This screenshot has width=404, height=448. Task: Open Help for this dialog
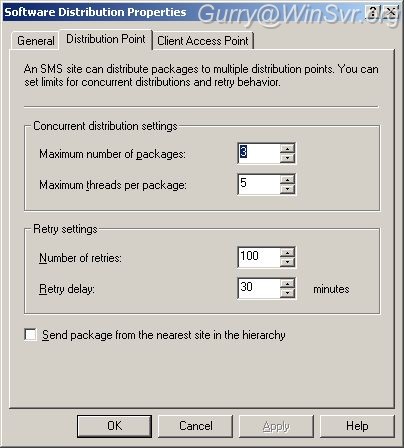coord(357,426)
